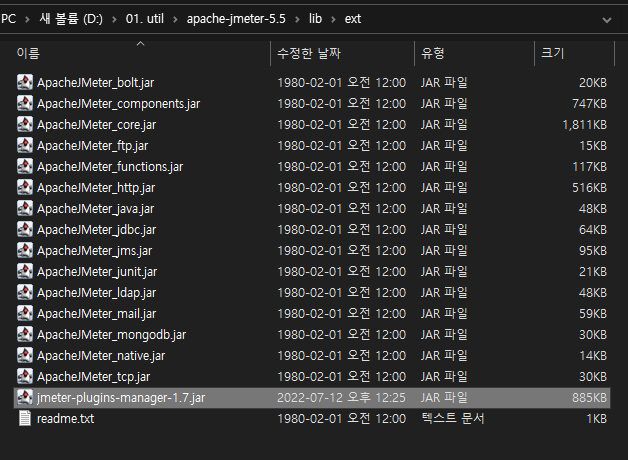Screen dimensions: 628x460
Task: Click the ApacheJMeter_http.jar file icon
Action: (x=25, y=187)
